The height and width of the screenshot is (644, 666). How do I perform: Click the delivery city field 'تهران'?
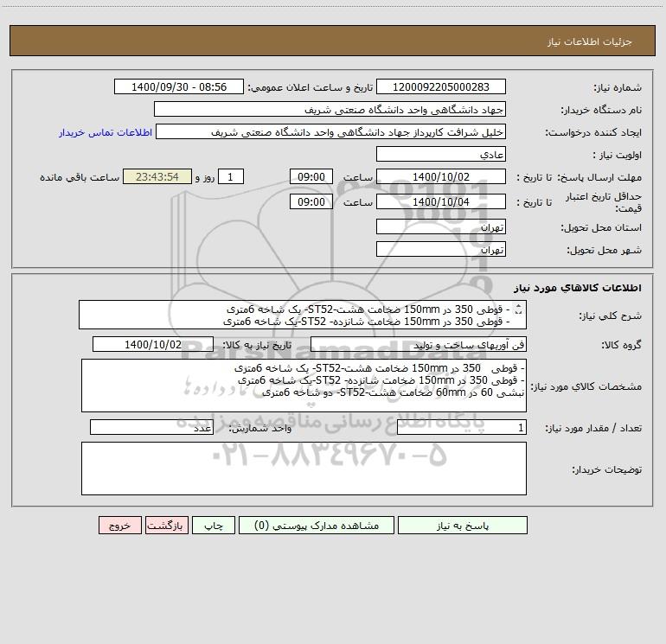click(441, 249)
